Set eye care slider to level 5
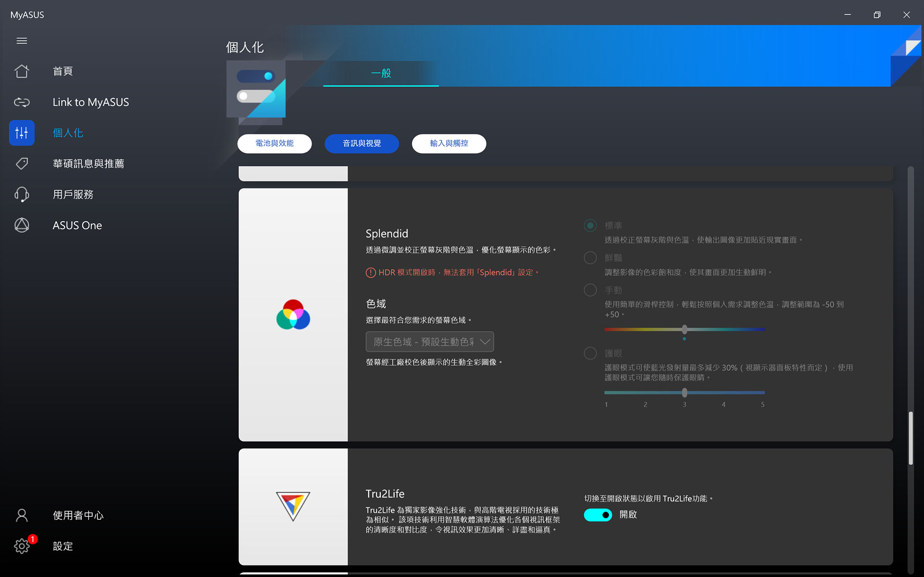Viewport: 924px width, 577px height. 763,393
